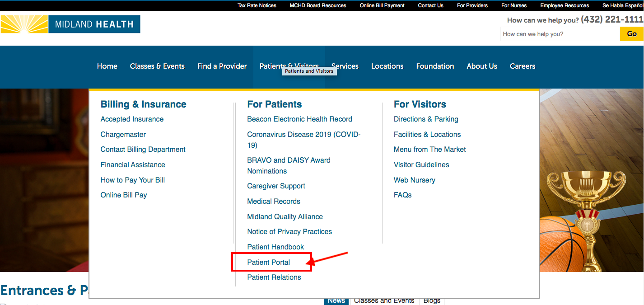This screenshot has width=644, height=305.
Task: Open Menu from The Market
Action: click(x=429, y=150)
